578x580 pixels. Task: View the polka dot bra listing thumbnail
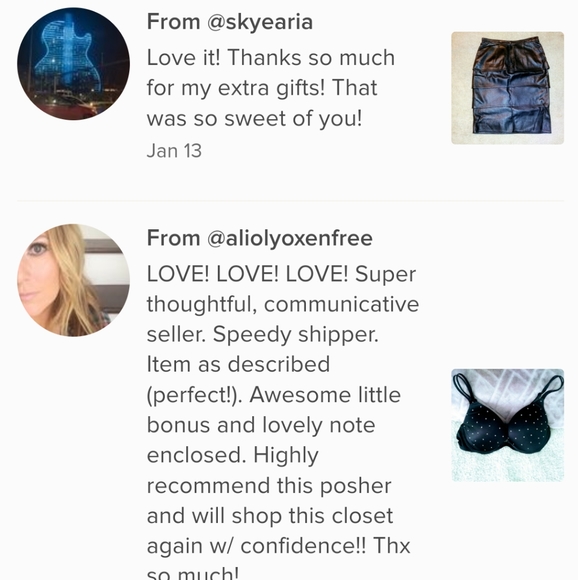[507, 425]
